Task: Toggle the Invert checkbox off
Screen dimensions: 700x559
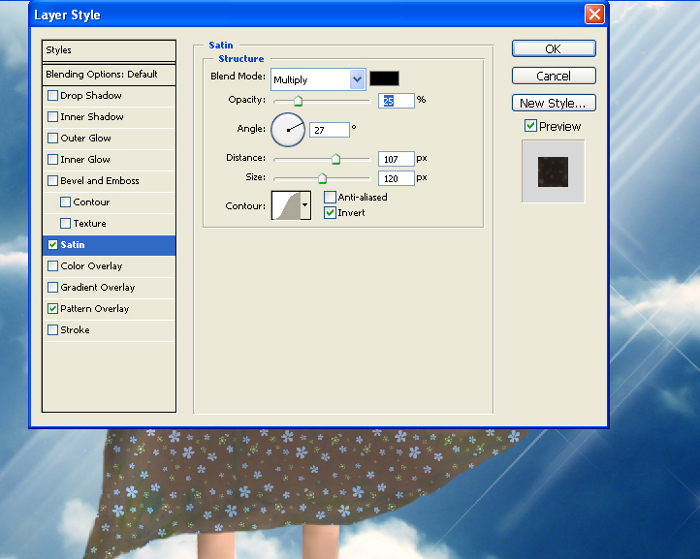Action: (x=330, y=213)
